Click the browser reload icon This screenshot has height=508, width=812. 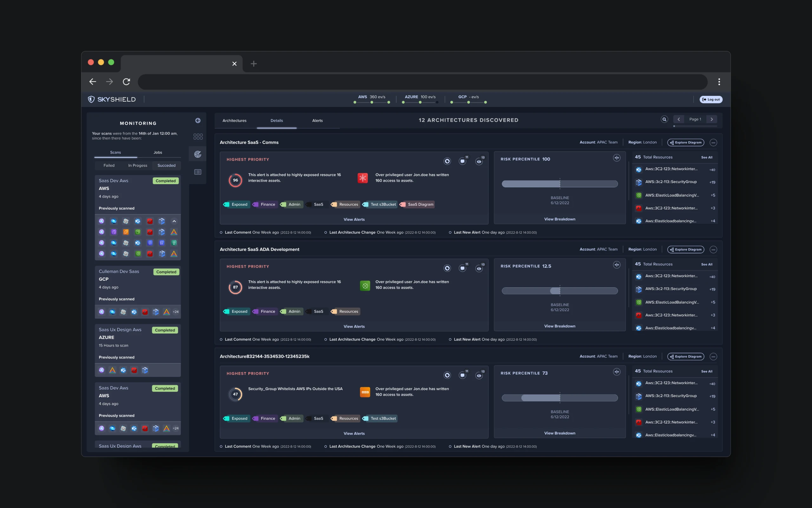(127, 82)
